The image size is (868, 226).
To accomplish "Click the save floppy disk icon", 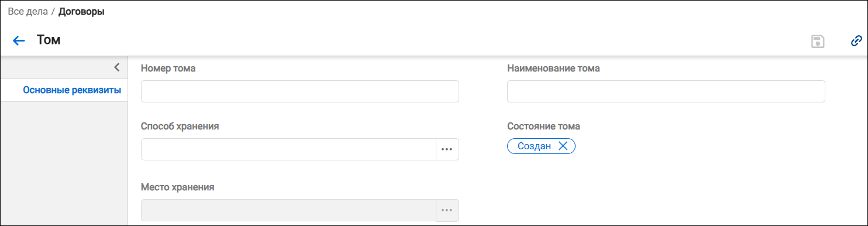I will tap(818, 41).
